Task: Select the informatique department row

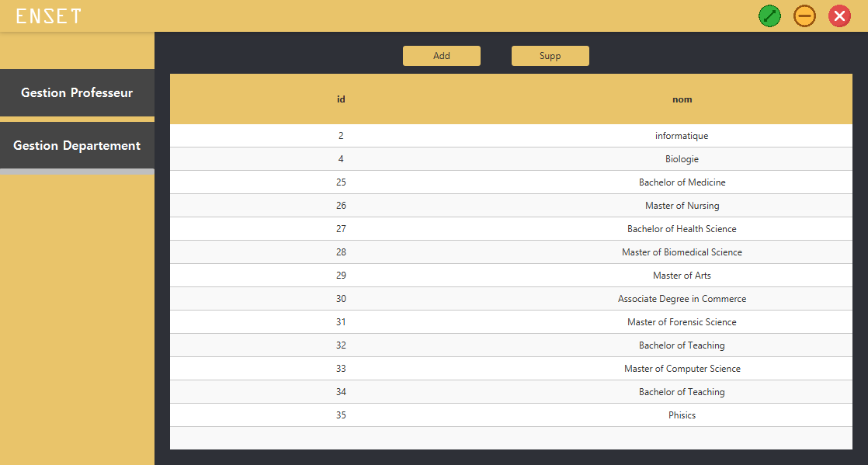Action: pyautogui.click(x=511, y=136)
